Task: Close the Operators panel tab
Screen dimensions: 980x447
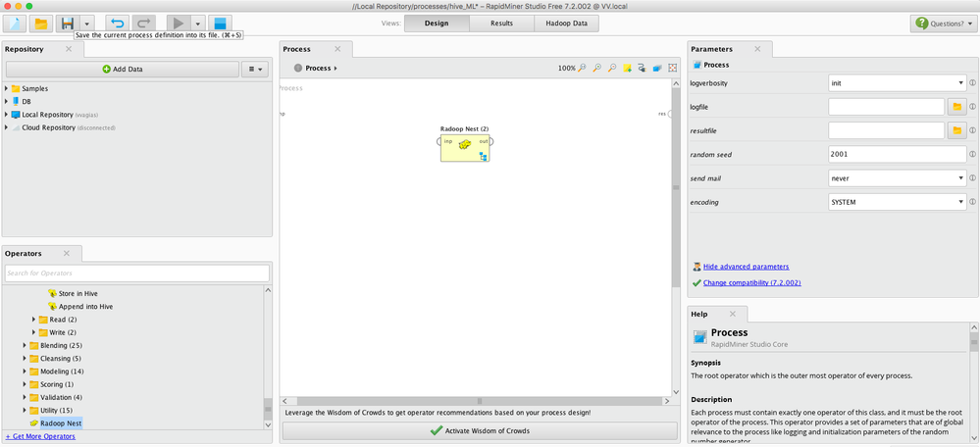Action: click(x=67, y=254)
